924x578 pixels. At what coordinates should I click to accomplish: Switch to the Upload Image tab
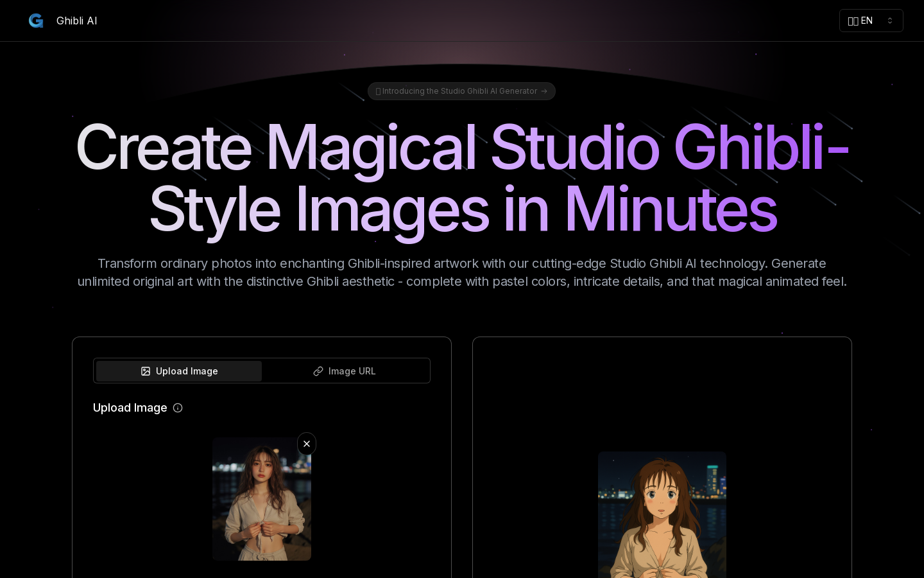coord(179,371)
